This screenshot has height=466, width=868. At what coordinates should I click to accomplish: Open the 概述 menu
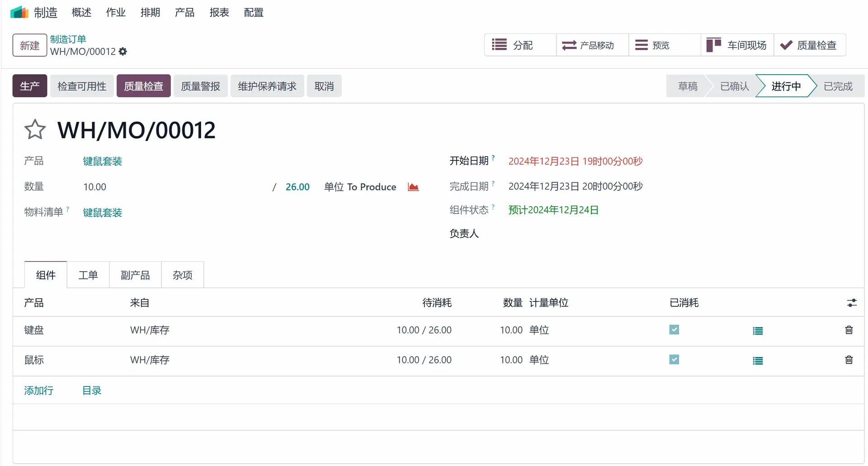pyautogui.click(x=81, y=12)
